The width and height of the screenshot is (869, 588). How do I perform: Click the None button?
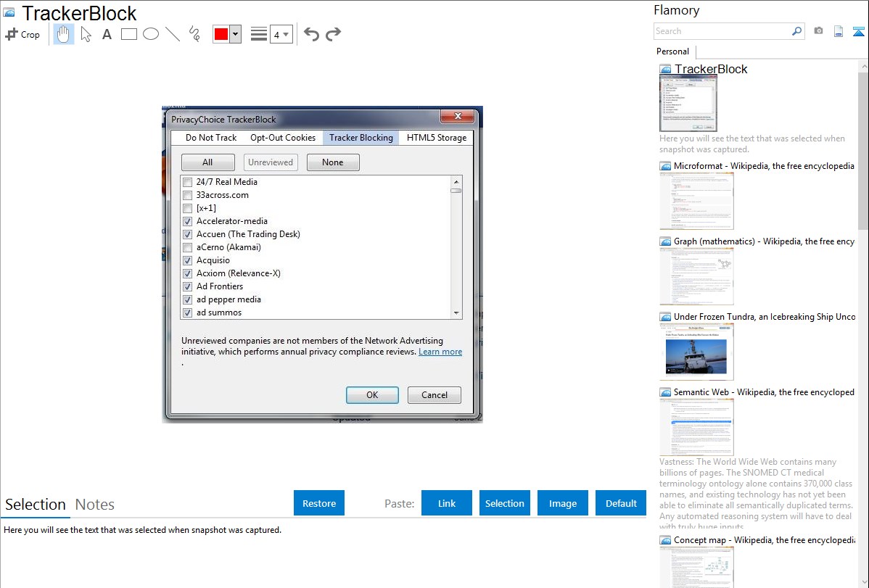coord(332,162)
